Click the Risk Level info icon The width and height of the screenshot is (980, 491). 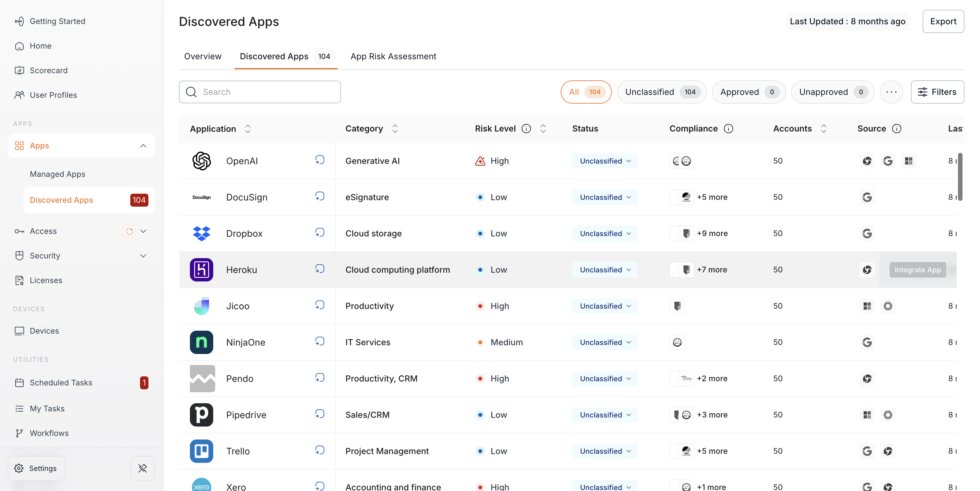pyautogui.click(x=526, y=129)
